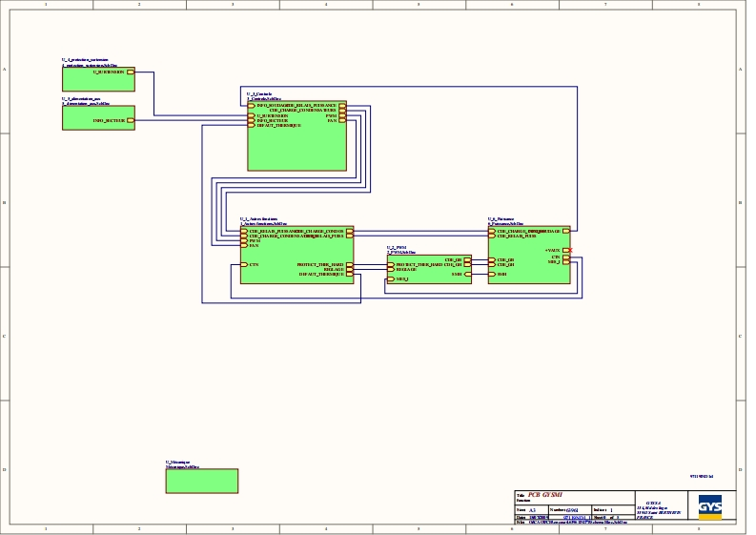The height and width of the screenshot is (535, 756).
Task: Click the U_1_Autres fonctions designator label
Action: point(258,218)
